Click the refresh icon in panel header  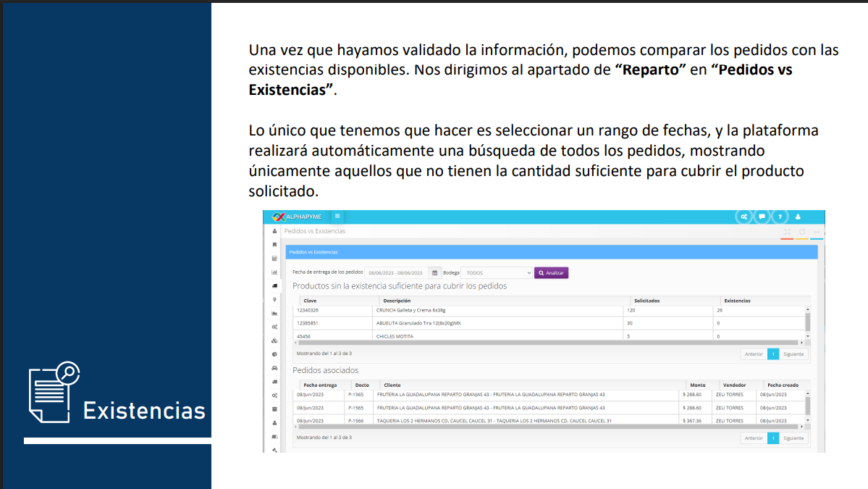point(801,232)
